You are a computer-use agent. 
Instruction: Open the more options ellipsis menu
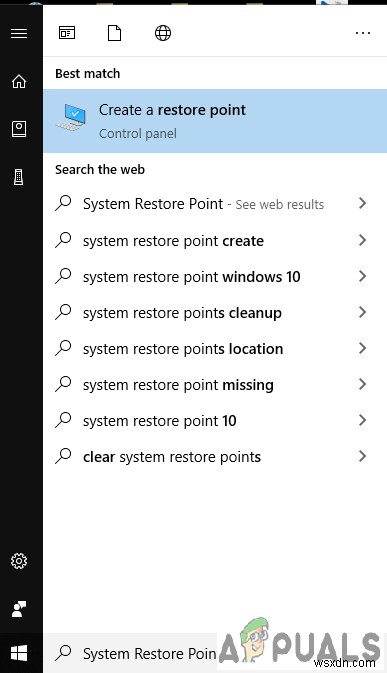click(363, 33)
